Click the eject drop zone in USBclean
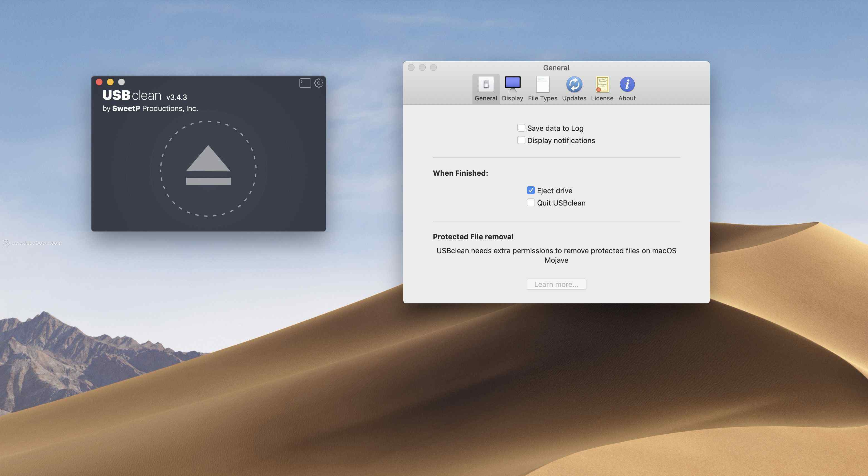The image size is (868, 476). coord(208,168)
